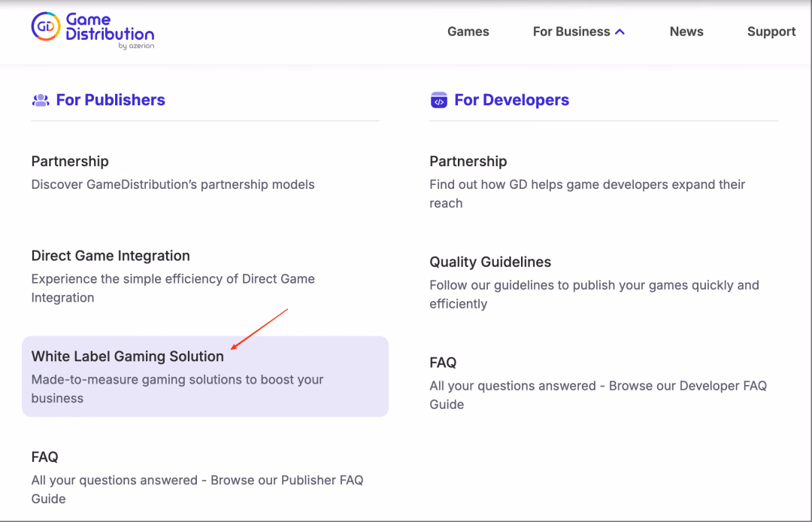
Task: Click the For Developers code icon
Action: tap(438, 100)
